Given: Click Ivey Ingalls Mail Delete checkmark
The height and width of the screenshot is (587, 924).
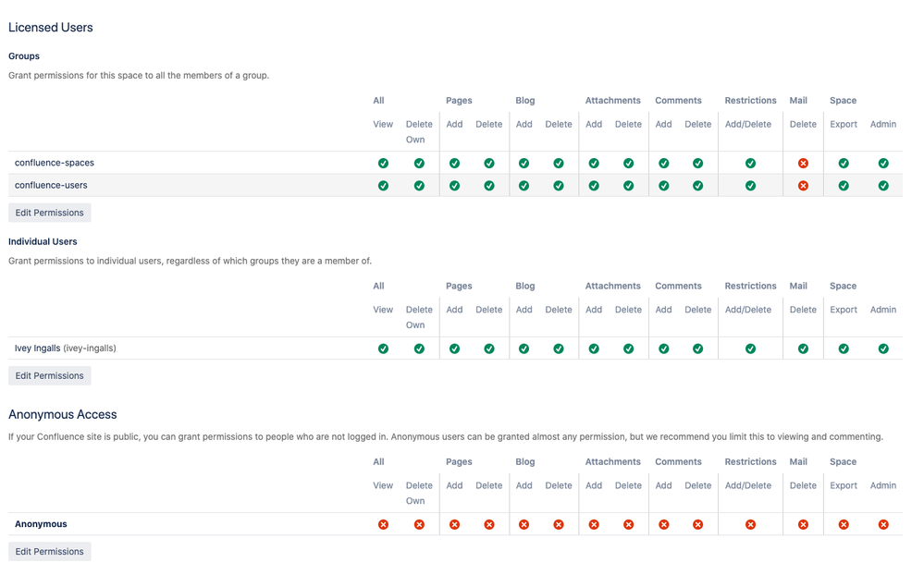Looking at the screenshot, I should pyautogui.click(x=803, y=349).
